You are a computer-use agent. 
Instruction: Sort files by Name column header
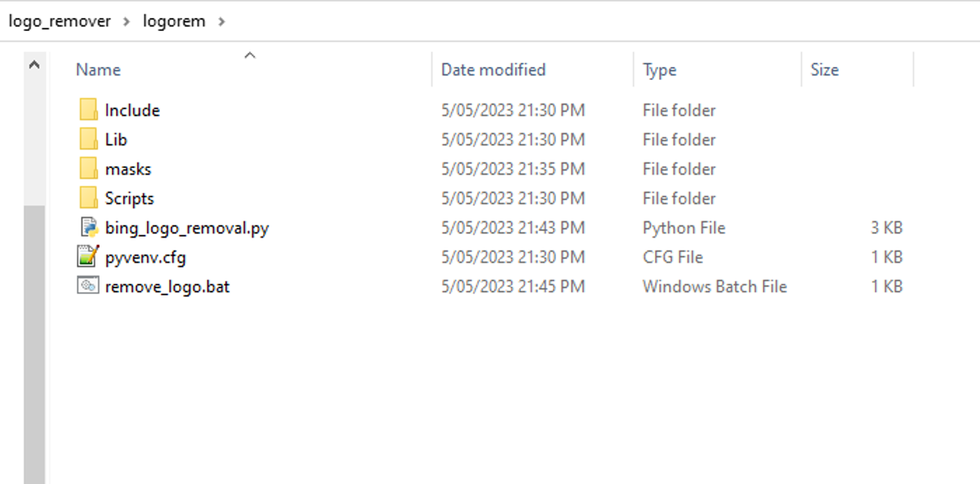(98, 70)
